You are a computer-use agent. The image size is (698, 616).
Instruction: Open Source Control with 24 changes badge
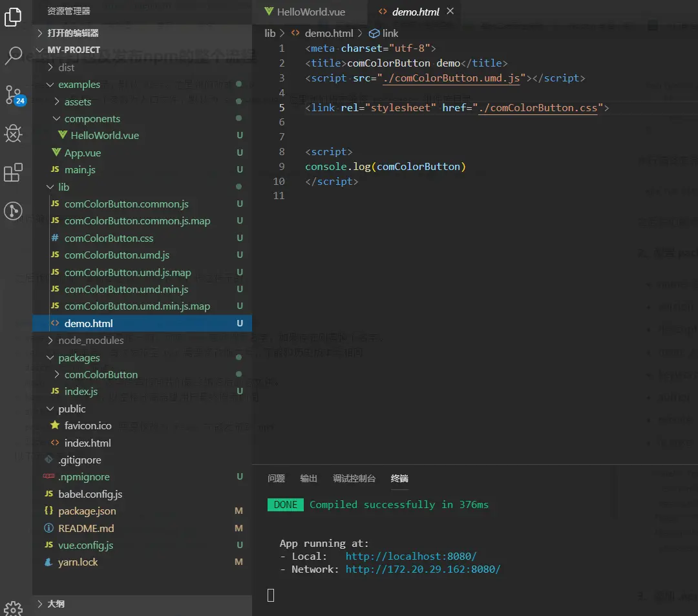tap(14, 95)
